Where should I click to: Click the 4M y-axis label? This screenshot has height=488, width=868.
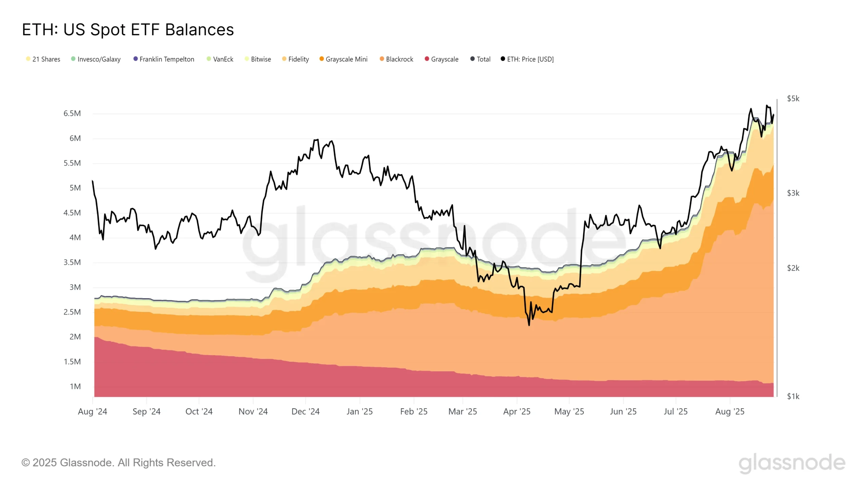tap(75, 237)
